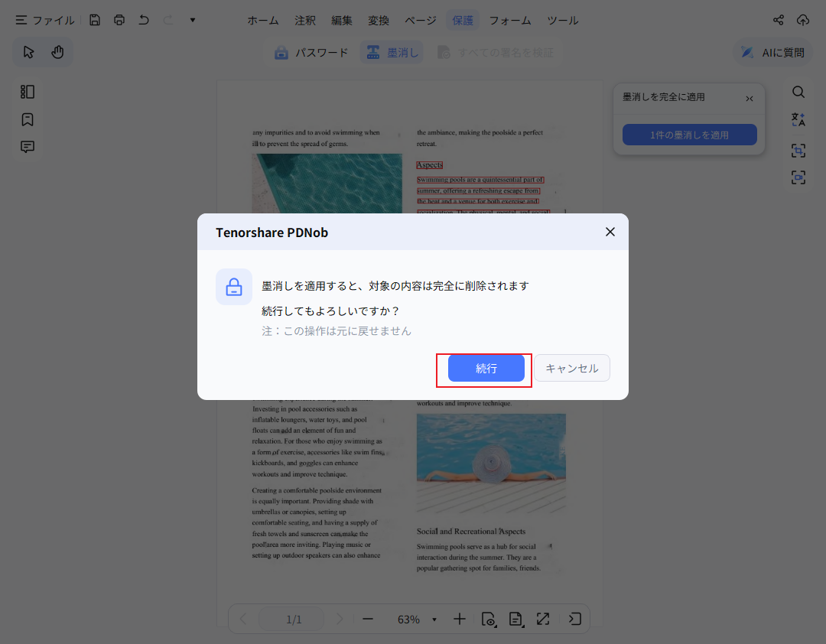Screen dimensions: 826x644
Task: Click the zoom in plus button
Action: pyautogui.click(x=459, y=619)
